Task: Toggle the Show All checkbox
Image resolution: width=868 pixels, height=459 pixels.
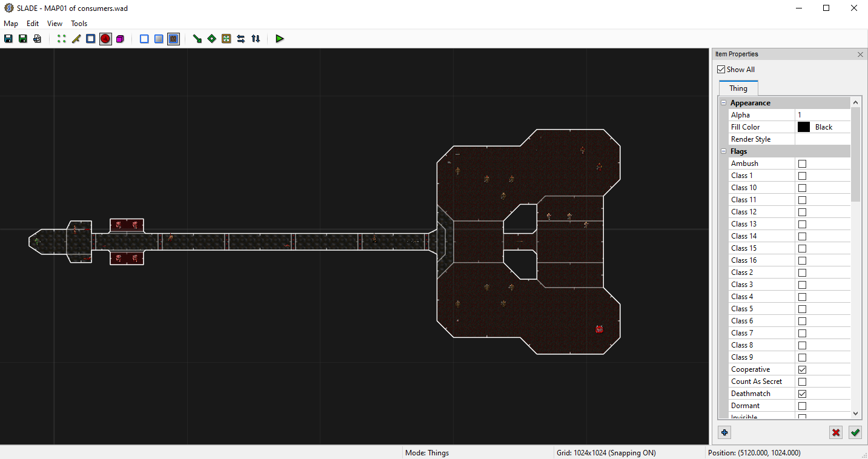Action: 721,70
